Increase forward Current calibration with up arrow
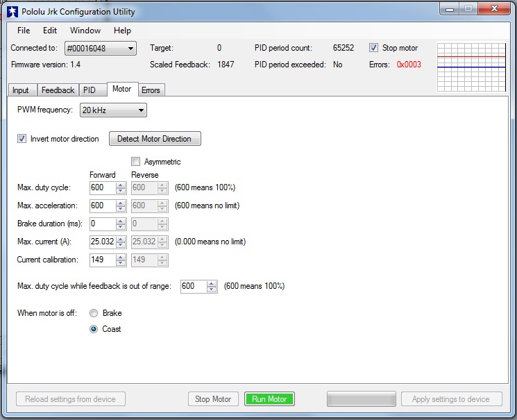Screen dimensions: 517x420 (121, 257)
